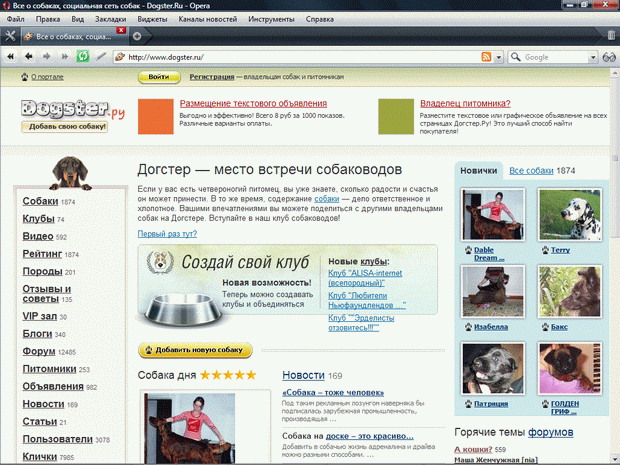Open the Вид menu
This screenshot has width=620, height=465.
78,19
